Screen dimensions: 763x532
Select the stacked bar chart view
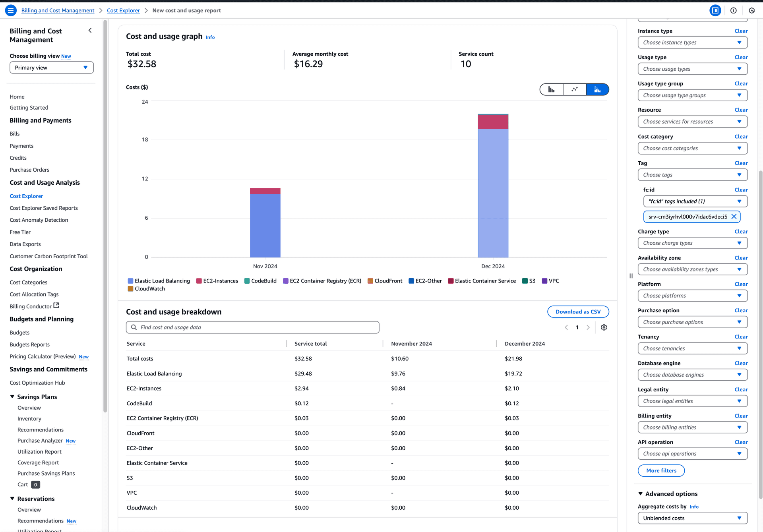[x=597, y=89]
